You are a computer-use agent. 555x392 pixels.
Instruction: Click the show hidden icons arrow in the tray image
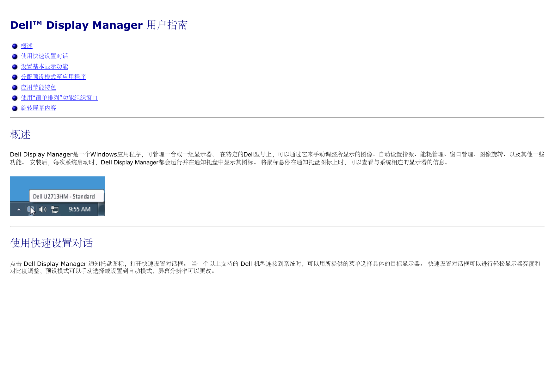pyautogui.click(x=19, y=209)
